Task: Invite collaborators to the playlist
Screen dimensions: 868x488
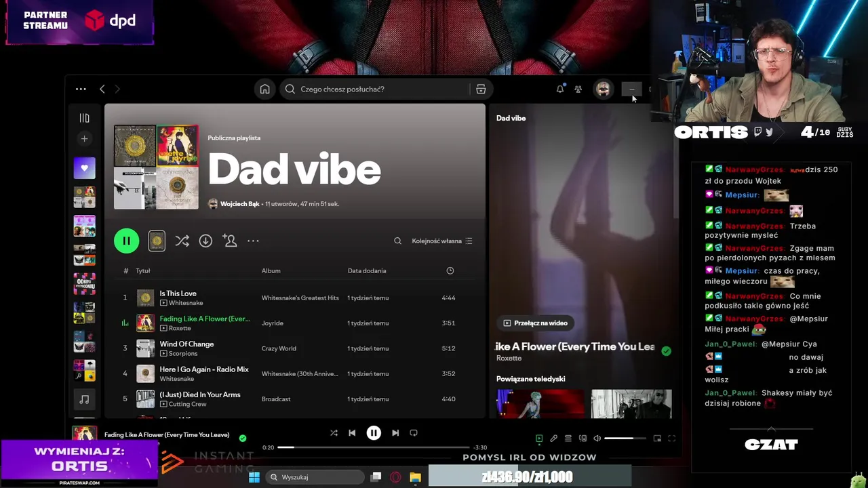Action: 230,241
